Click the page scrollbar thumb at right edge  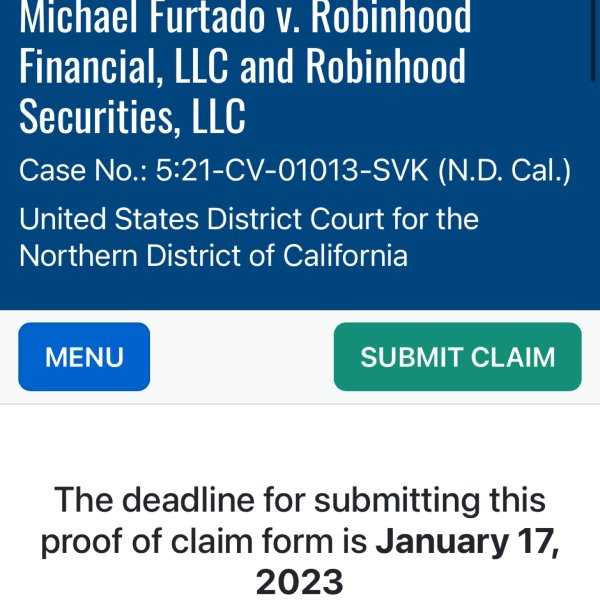coord(593,40)
